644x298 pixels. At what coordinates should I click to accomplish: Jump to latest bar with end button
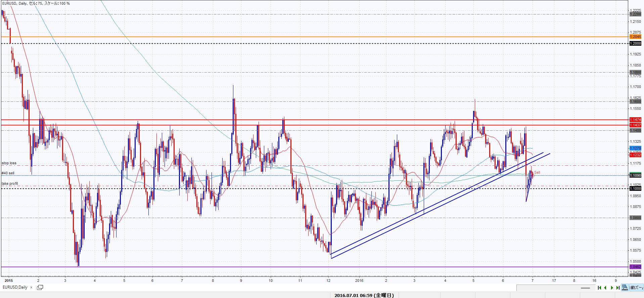pyautogui.click(x=618, y=288)
